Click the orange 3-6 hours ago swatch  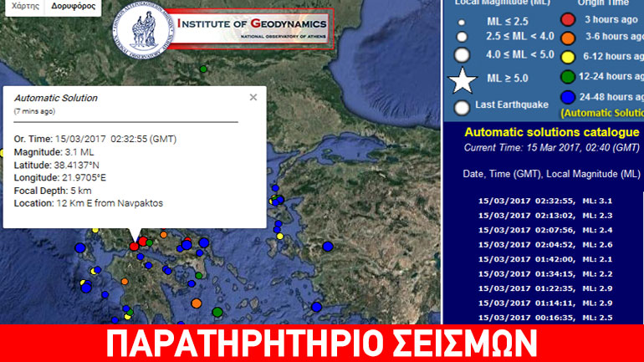[568, 38]
